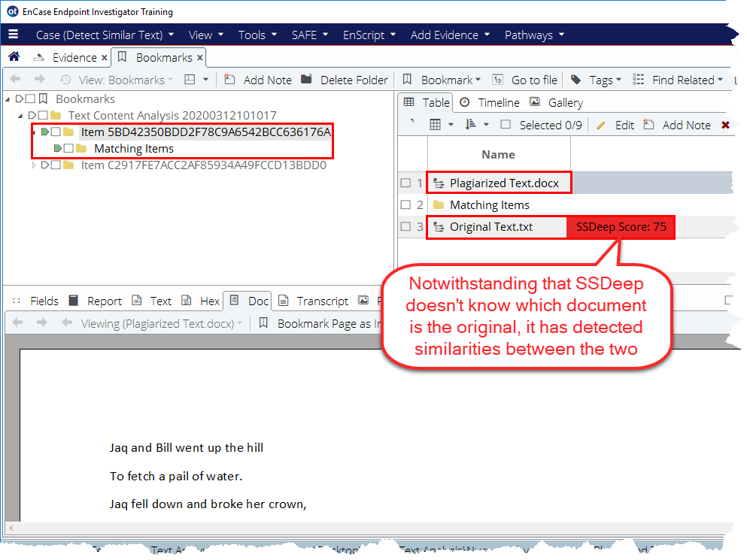Viewport: 747px width, 560px height.
Task: Click the Add Note icon in main toolbar
Action: (x=229, y=79)
